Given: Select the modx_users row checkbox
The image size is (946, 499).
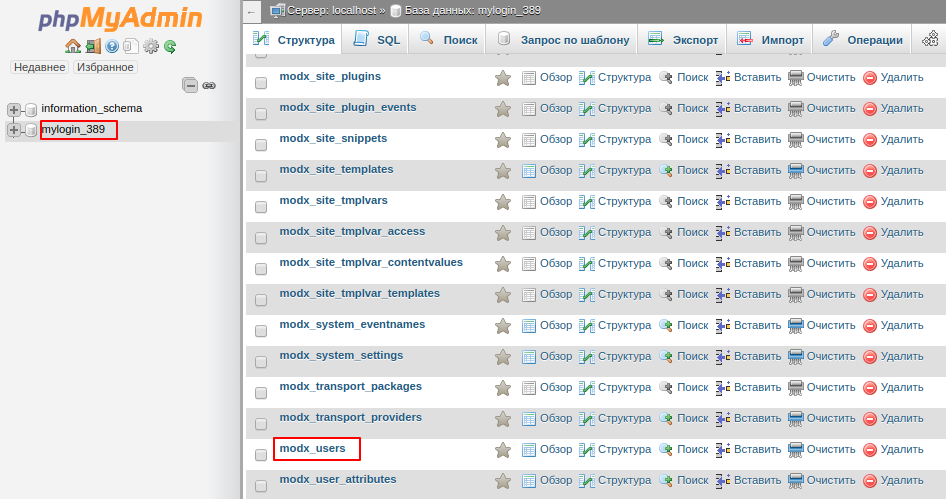Looking at the screenshot, I should 261,455.
